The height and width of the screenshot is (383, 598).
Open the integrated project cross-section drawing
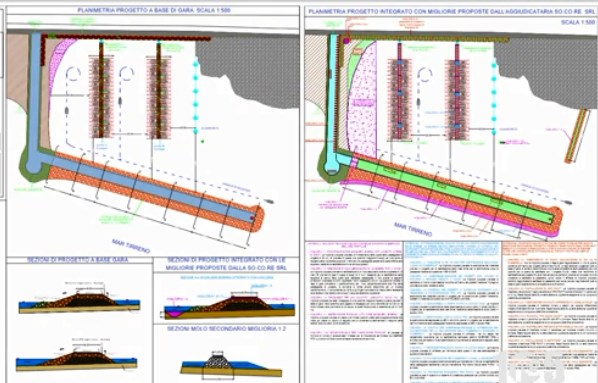[229, 303]
